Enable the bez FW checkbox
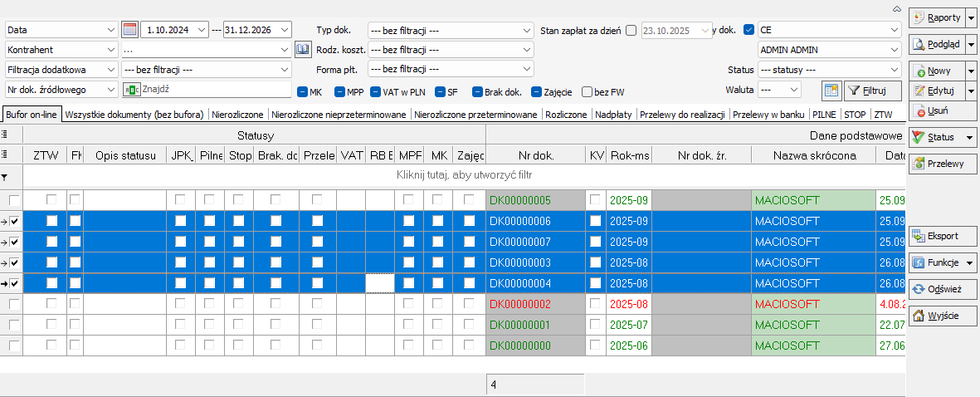980x397 pixels. tap(587, 92)
